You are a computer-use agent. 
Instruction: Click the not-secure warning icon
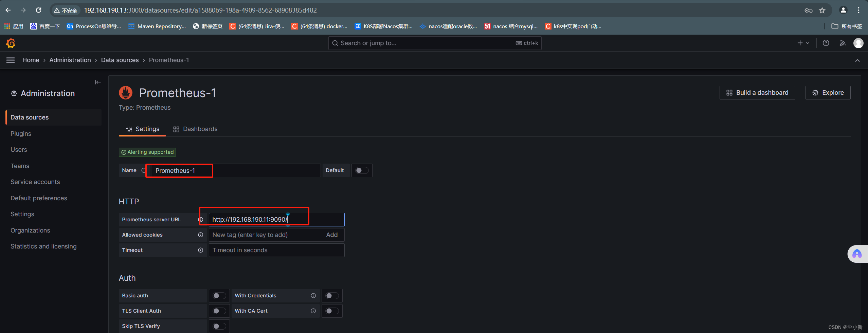[57, 11]
